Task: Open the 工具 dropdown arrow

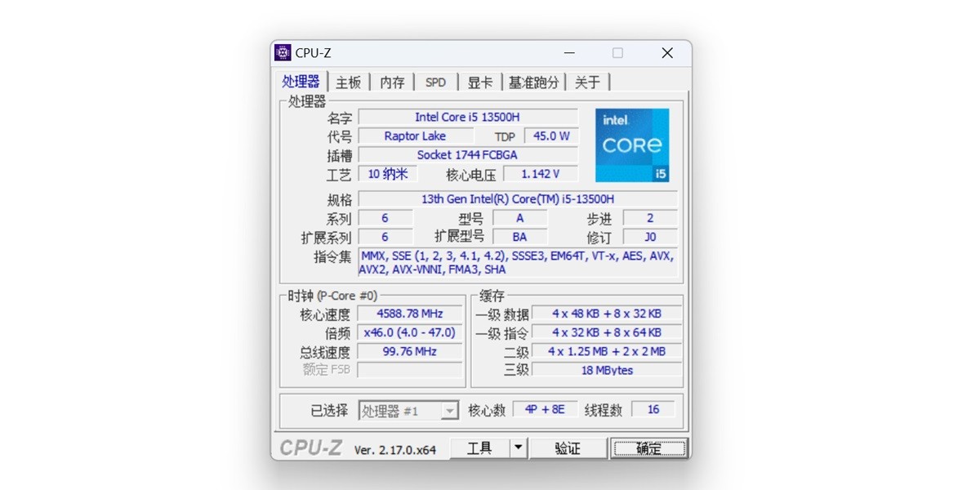Action: [x=518, y=448]
